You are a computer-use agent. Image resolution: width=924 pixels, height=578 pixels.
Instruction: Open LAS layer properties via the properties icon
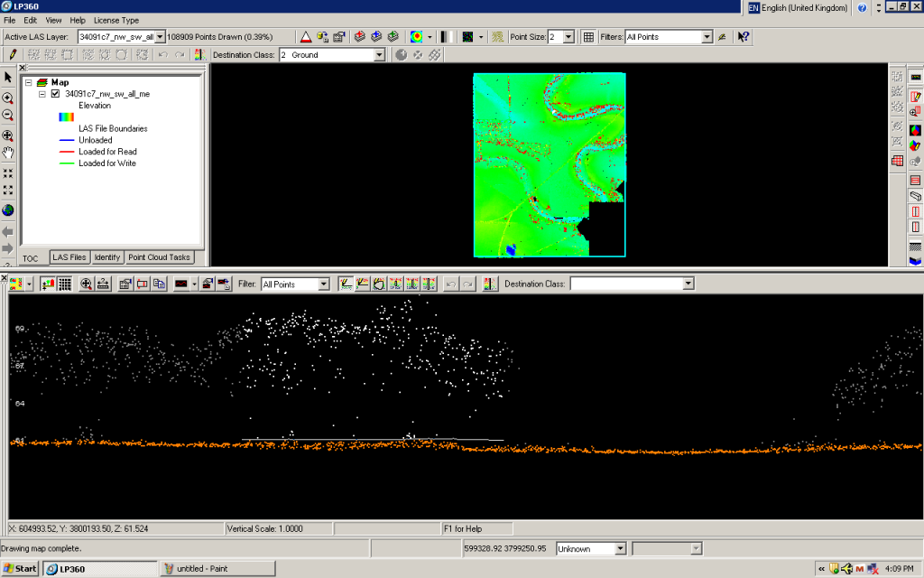(337, 37)
